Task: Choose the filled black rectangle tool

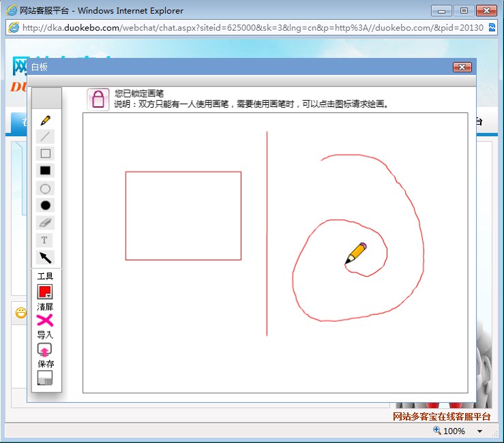Action: point(45,171)
